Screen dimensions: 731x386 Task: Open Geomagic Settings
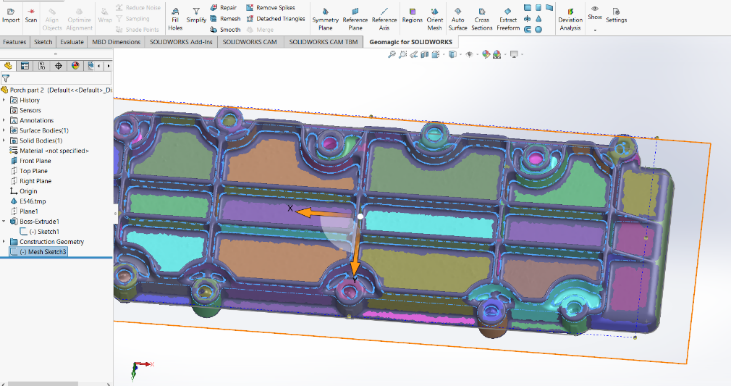pos(616,15)
